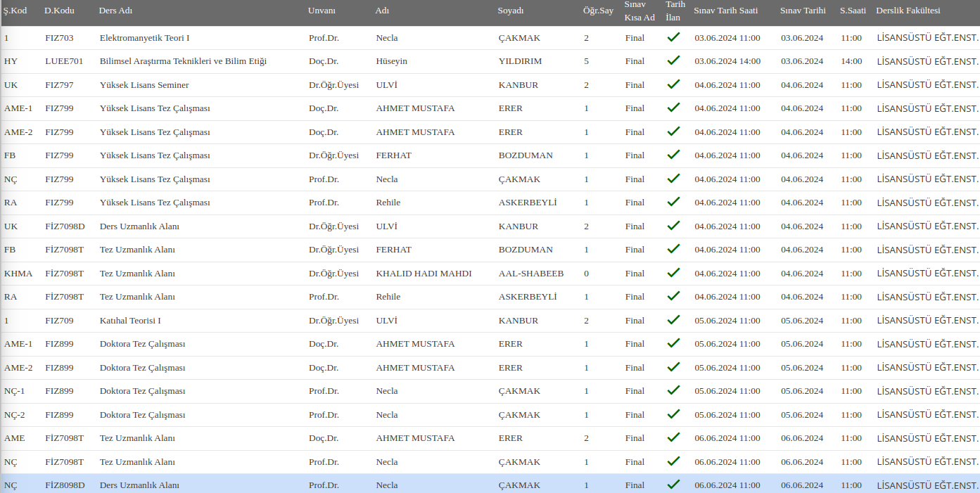Click the Katıhal Teorisi I cell

130,321
